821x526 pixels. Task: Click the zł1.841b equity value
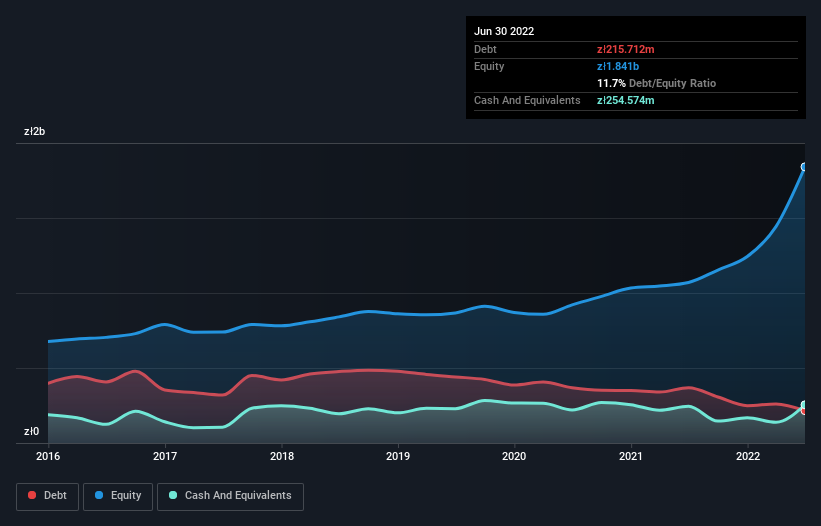click(x=618, y=66)
